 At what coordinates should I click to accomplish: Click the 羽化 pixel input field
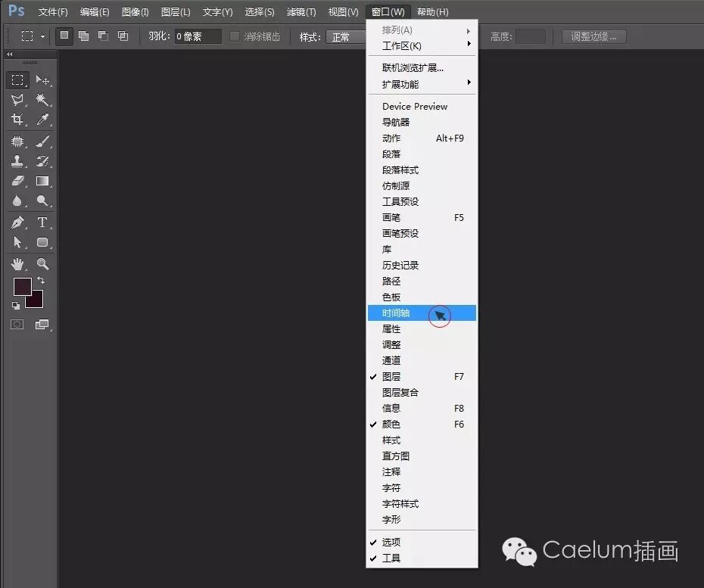pyautogui.click(x=197, y=36)
